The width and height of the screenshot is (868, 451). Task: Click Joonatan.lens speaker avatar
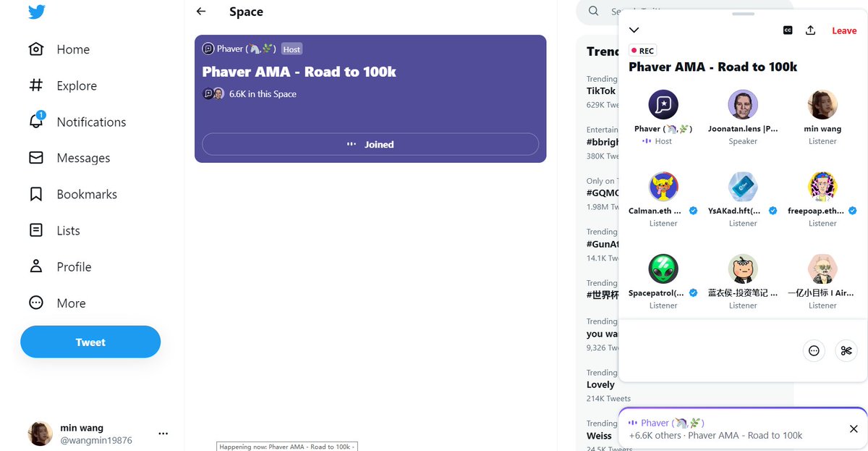(x=743, y=105)
